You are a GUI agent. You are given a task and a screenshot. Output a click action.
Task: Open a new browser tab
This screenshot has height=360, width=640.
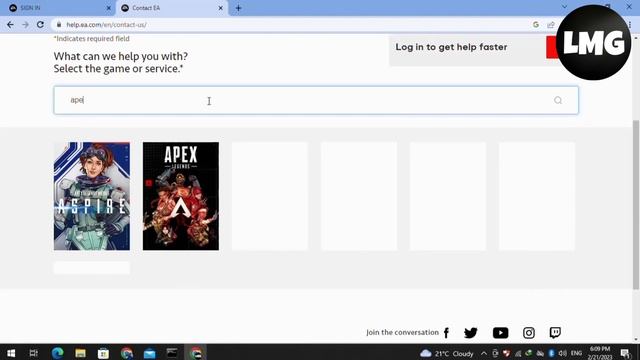click(x=238, y=8)
